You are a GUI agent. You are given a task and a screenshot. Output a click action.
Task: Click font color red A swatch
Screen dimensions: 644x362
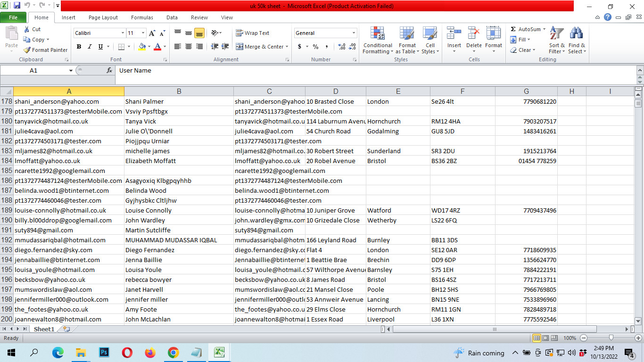click(157, 47)
